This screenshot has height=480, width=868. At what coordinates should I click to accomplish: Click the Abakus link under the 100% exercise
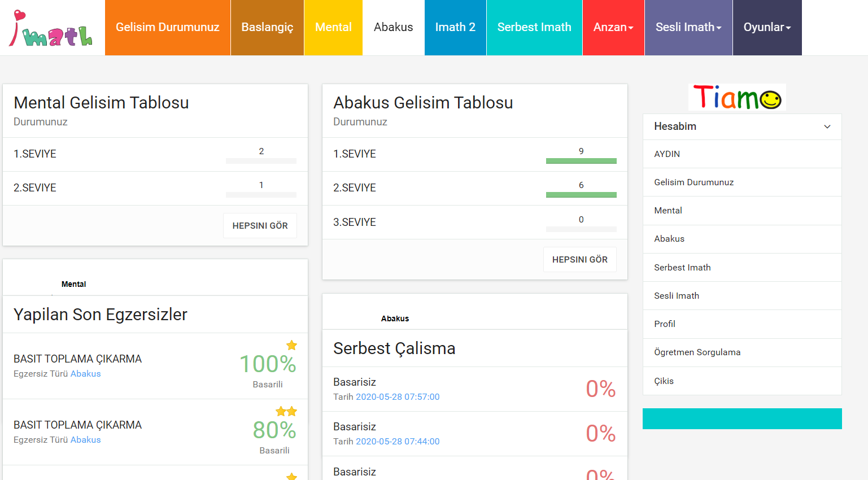click(85, 374)
